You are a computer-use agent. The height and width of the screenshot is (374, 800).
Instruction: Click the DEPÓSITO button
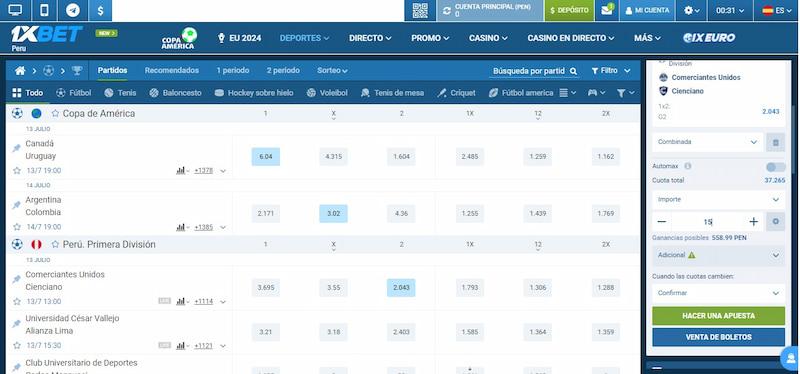click(569, 10)
